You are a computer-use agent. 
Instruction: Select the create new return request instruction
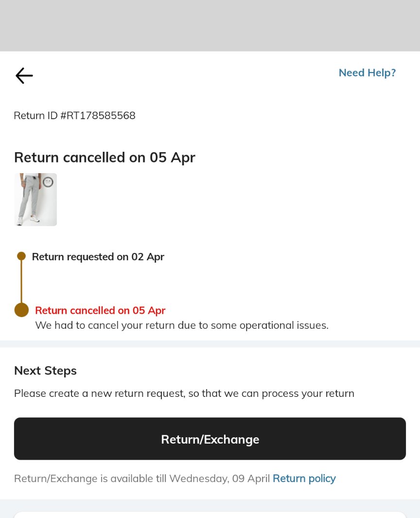coord(184,393)
